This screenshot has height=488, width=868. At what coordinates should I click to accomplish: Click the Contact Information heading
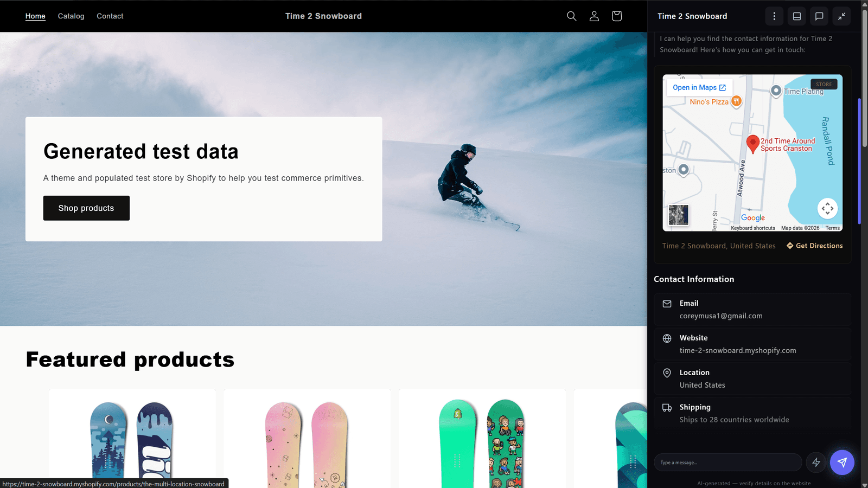694,279
